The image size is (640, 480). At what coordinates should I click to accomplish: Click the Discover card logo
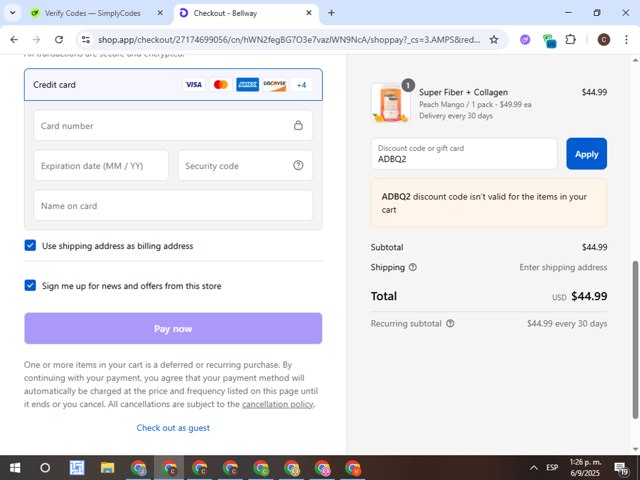[x=274, y=84]
